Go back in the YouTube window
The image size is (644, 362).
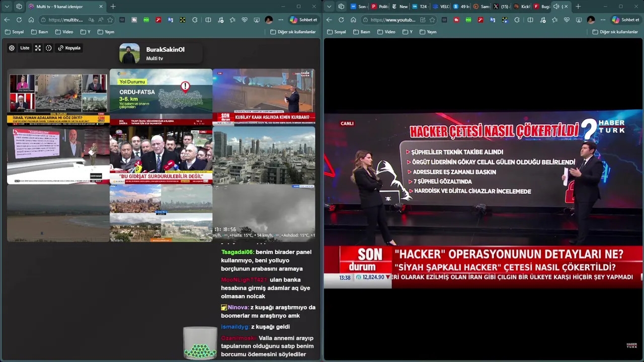[329, 20]
